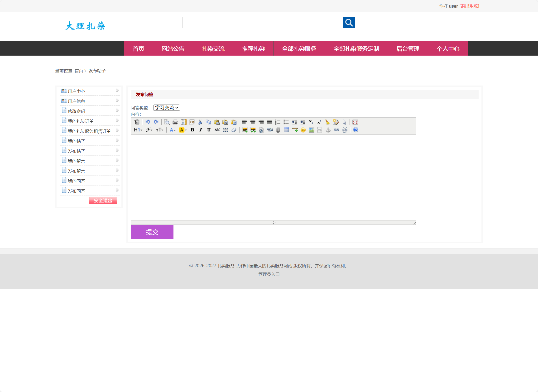This screenshot has height=392, width=538.
Task: Toggle underline formatting
Action: tap(209, 130)
